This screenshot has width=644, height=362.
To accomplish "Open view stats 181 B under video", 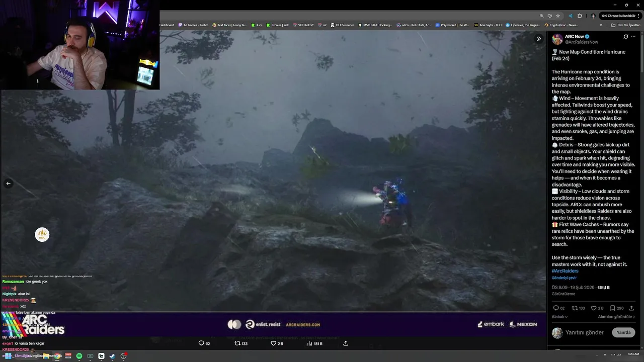I will coord(314,343).
